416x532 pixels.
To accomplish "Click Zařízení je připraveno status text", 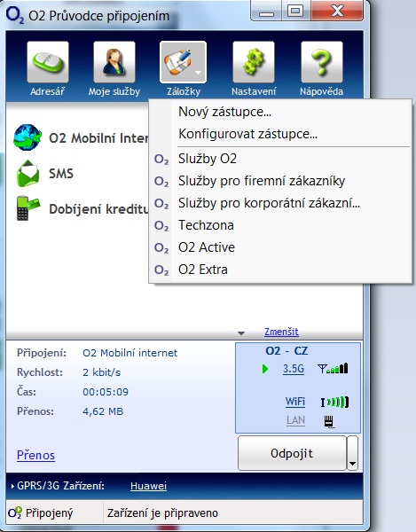I will [x=162, y=513].
